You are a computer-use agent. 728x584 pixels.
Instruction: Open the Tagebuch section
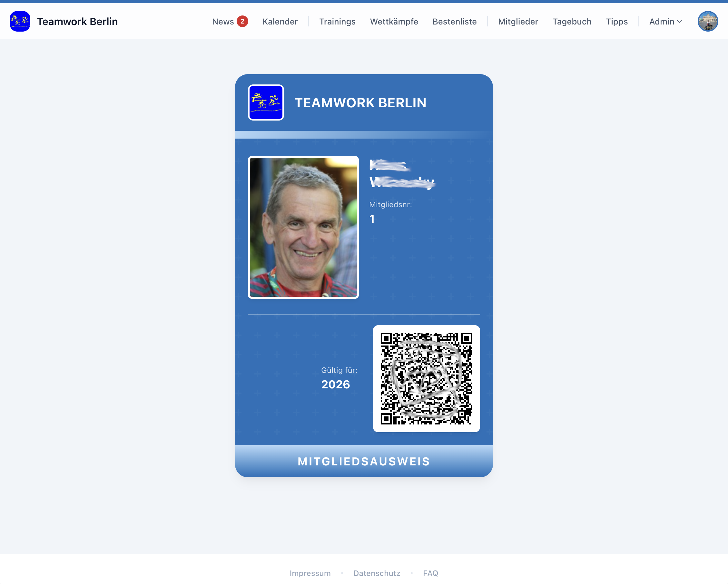572,22
